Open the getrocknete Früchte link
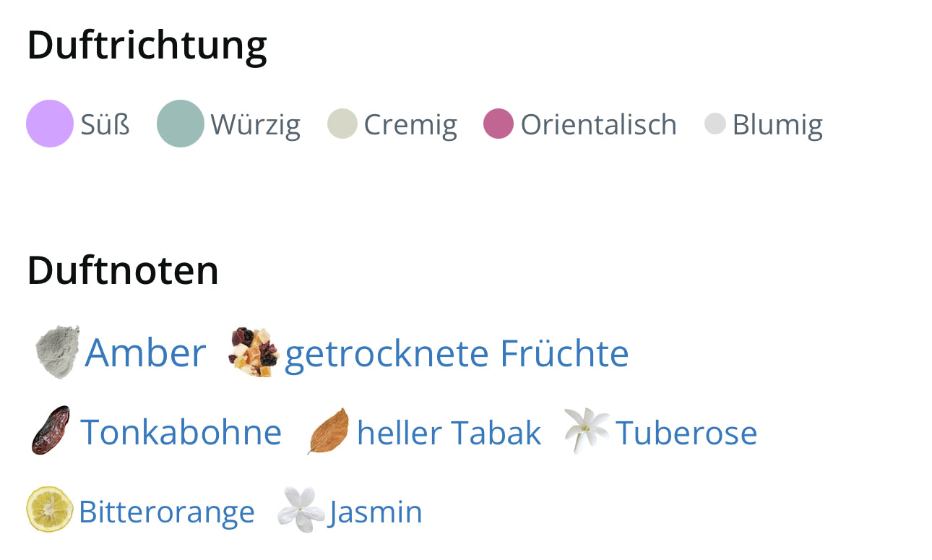Viewport: 932px width, 560px height. point(457,353)
